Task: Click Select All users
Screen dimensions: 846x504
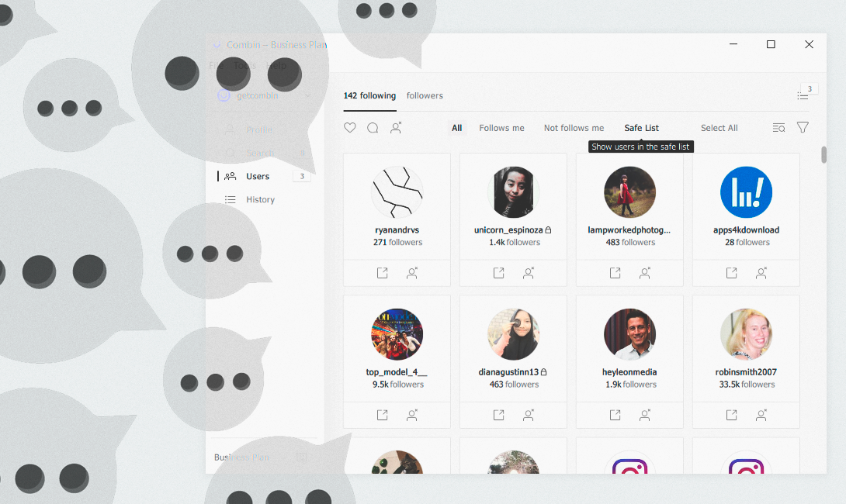Action: [719, 128]
